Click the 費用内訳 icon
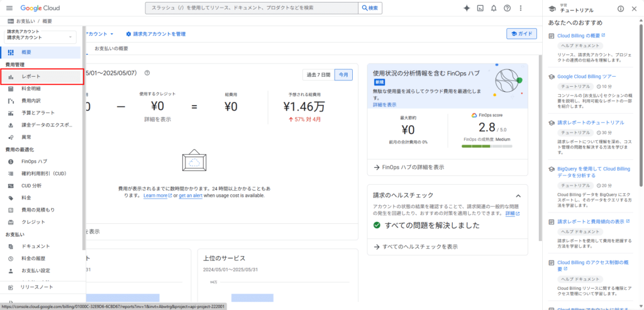This screenshot has width=644, height=310. (x=11, y=101)
